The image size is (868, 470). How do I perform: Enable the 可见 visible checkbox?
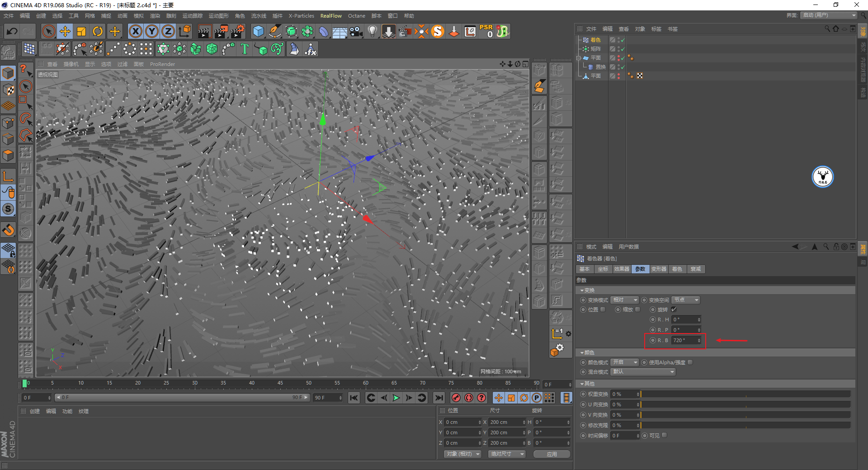664,436
